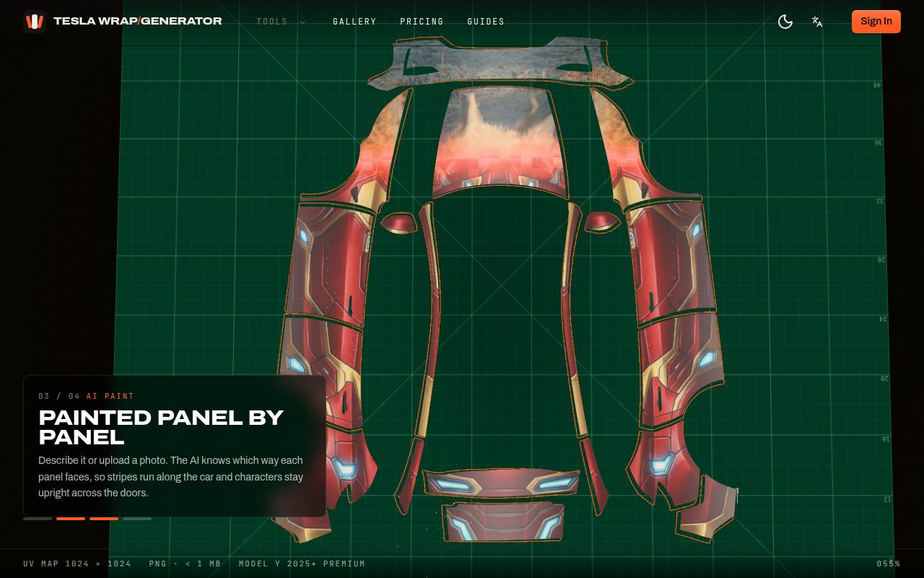This screenshot has height=578, width=924.
Task: Open the Gallery nav item
Action: point(354,22)
